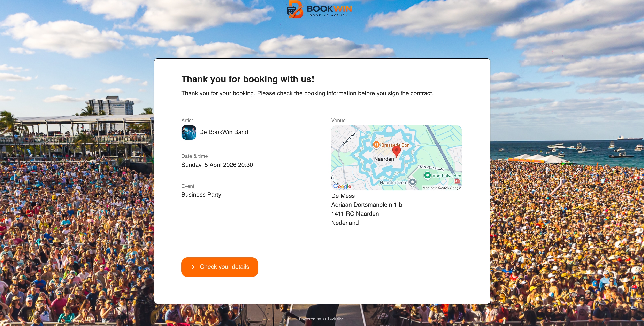644x326 pixels.
Task: Click the chevron arrow in orange button
Action: click(x=193, y=267)
